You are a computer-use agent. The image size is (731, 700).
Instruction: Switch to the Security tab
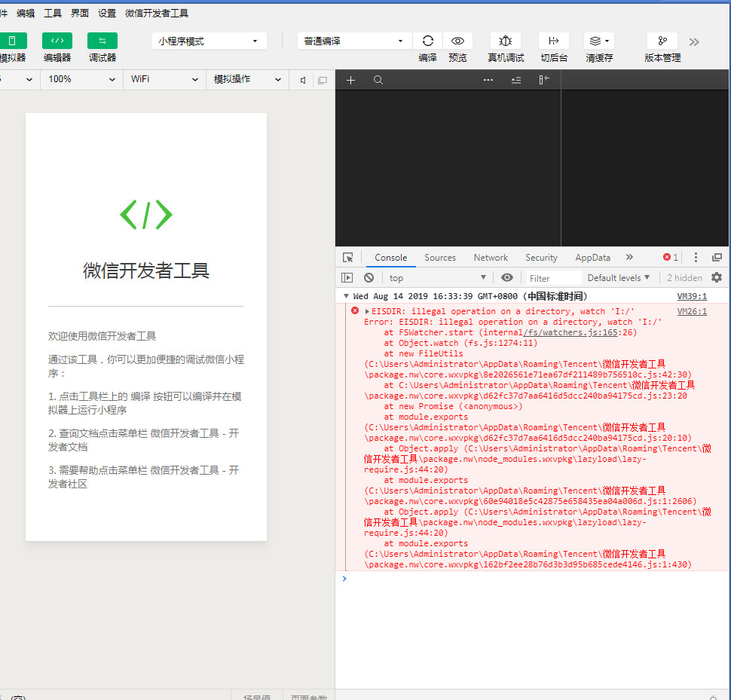coord(541,258)
